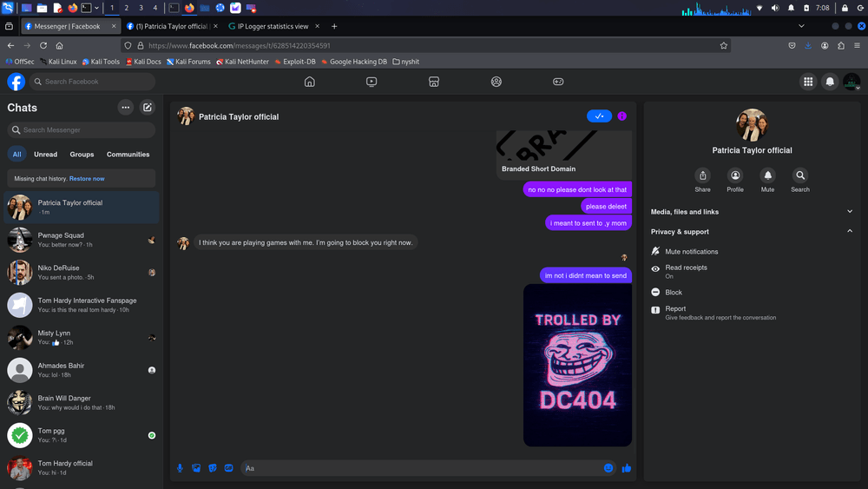Open the Marketplace icon
This screenshot has width=868, height=489.
click(x=434, y=82)
